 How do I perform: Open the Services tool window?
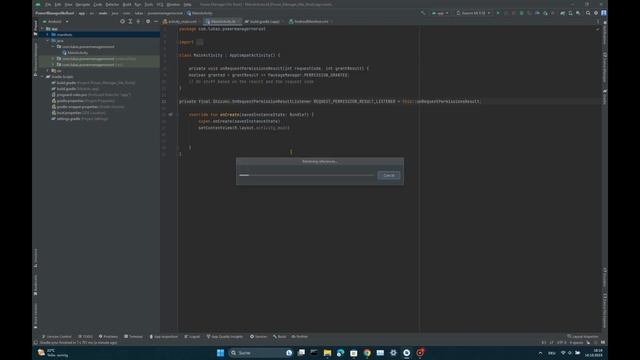tap(258, 337)
